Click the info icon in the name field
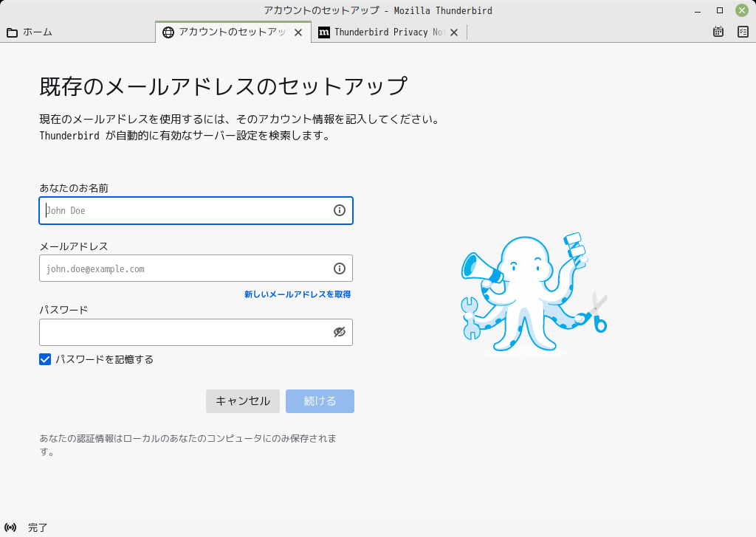The height and width of the screenshot is (537, 756). 340,210
